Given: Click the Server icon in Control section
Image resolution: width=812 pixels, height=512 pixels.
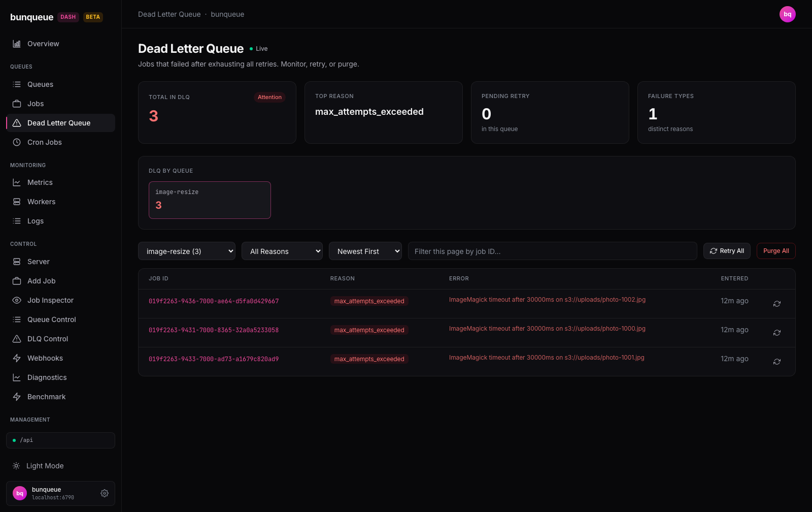Looking at the screenshot, I should [17, 262].
